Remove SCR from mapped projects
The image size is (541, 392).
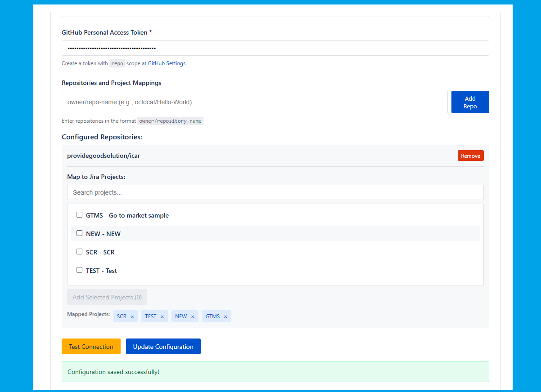click(132, 316)
